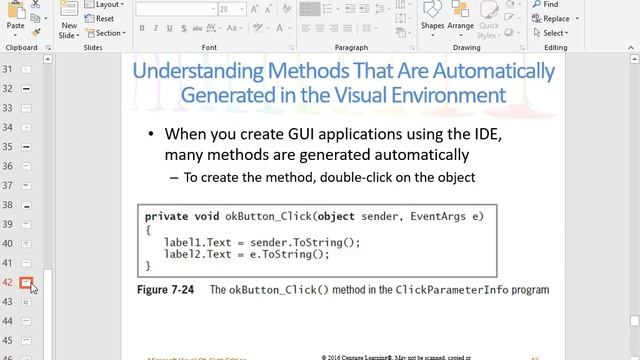Viewport: 640px width, 360px height.
Task: Open the Arrange menu
Action: [x=460, y=19]
